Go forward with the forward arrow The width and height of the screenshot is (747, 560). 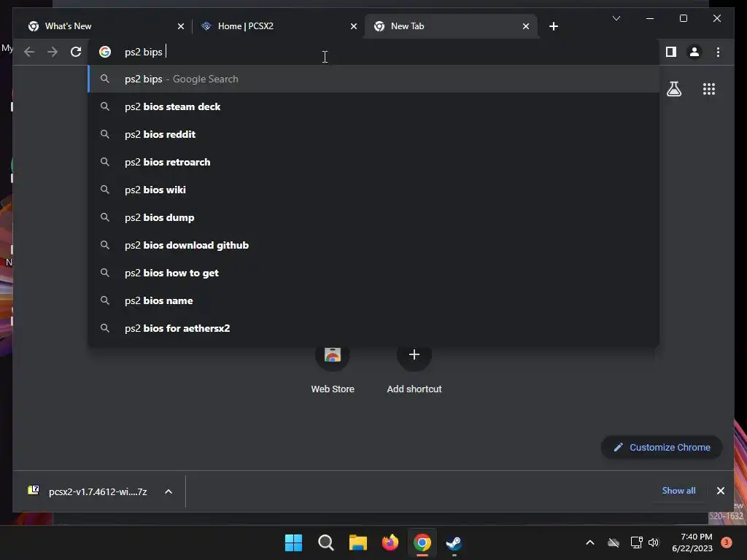coord(53,52)
